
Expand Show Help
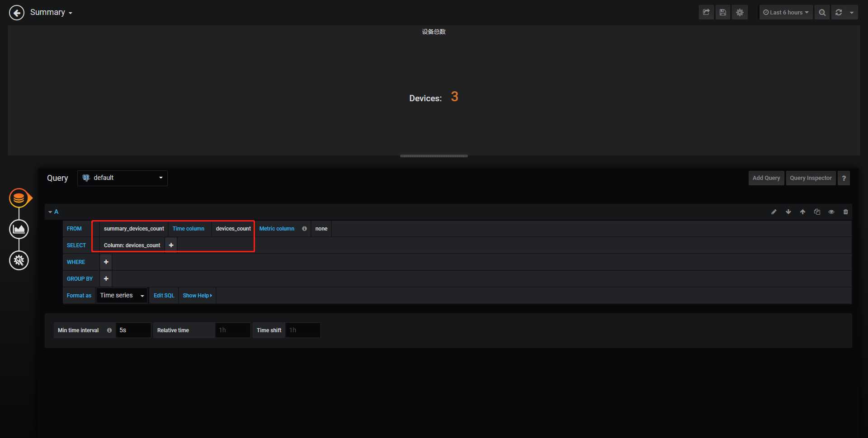click(197, 296)
